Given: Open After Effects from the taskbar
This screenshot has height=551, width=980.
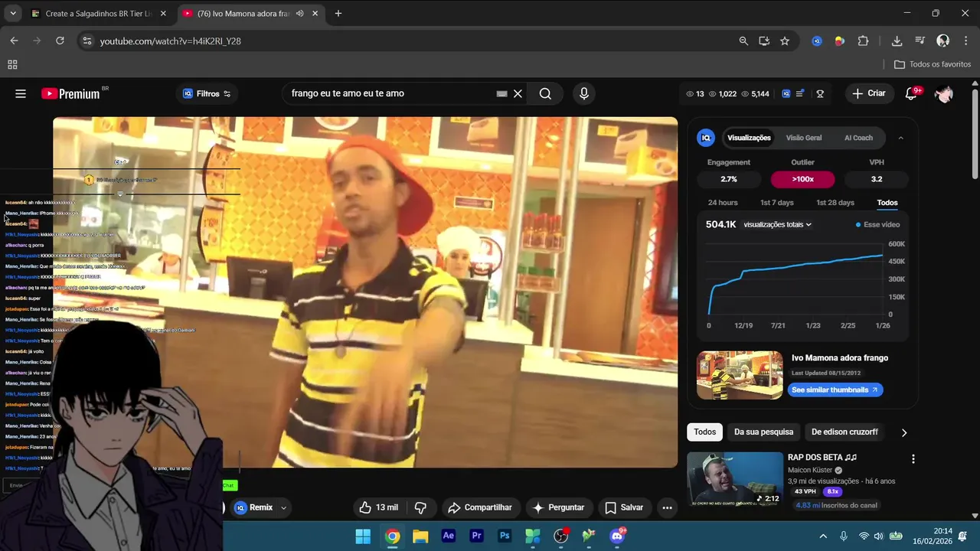Looking at the screenshot, I should [449, 536].
